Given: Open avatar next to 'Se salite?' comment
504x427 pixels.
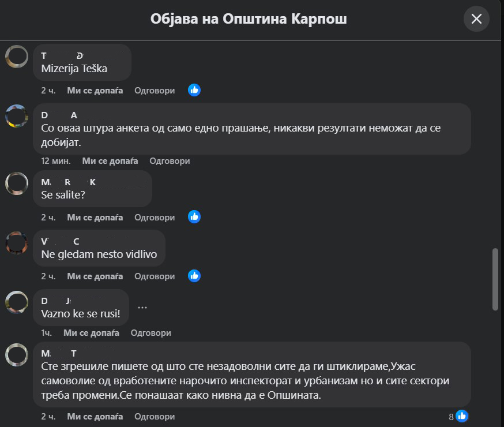Looking at the screenshot, I should (17, 183).
